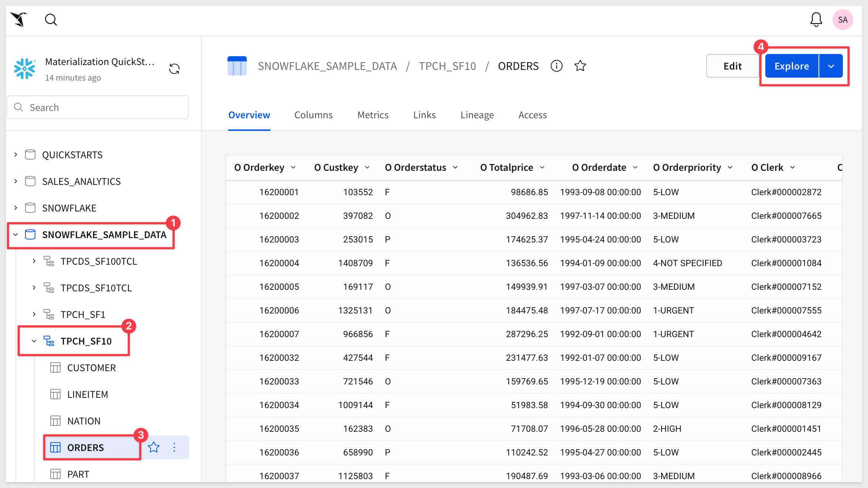
Task: Collapse the TPCH_SF10 schema
Action: [34, 341]
